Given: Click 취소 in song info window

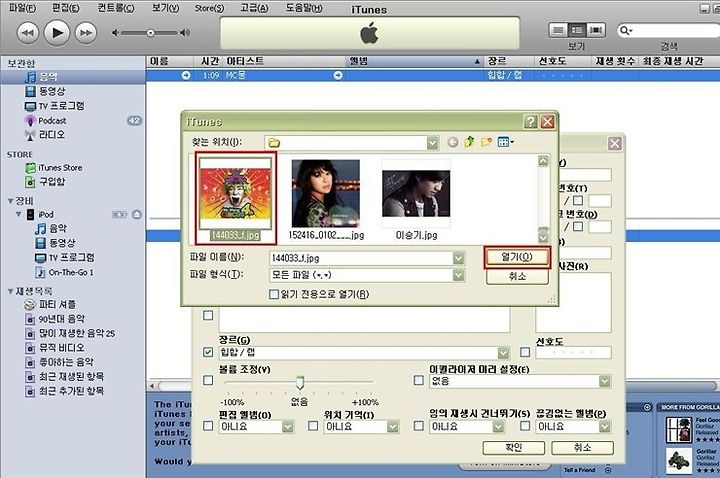Looking at the screenshot, I should click(x=582, y=447).
